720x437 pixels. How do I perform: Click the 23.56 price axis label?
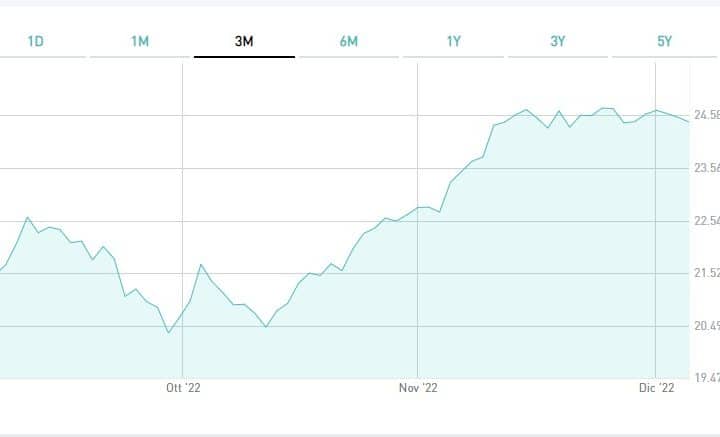tap(706, 168)
